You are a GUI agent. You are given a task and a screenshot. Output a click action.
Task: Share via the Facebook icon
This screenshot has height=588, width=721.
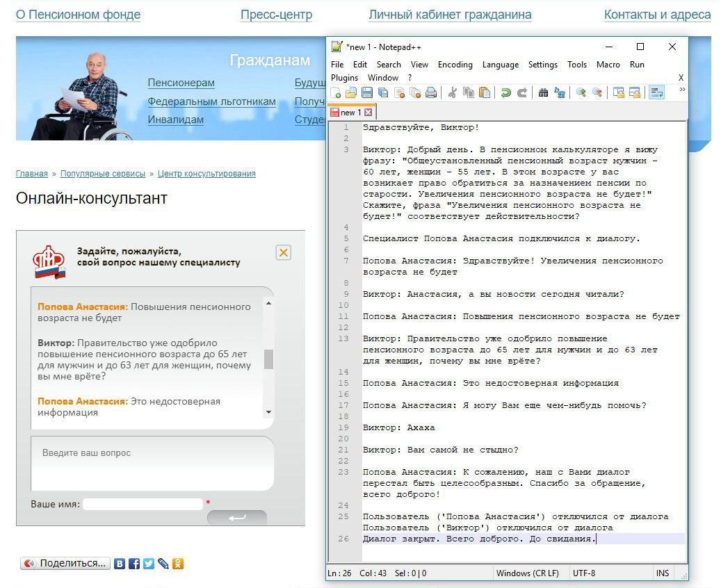134,564
